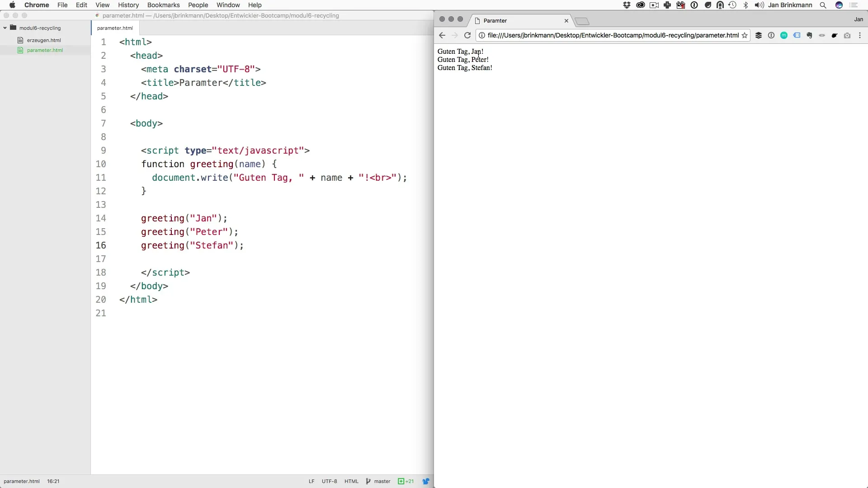Open Spotlight search magnifier
The height and width of the screenshot is (488, 868).
tap(823, 5)
